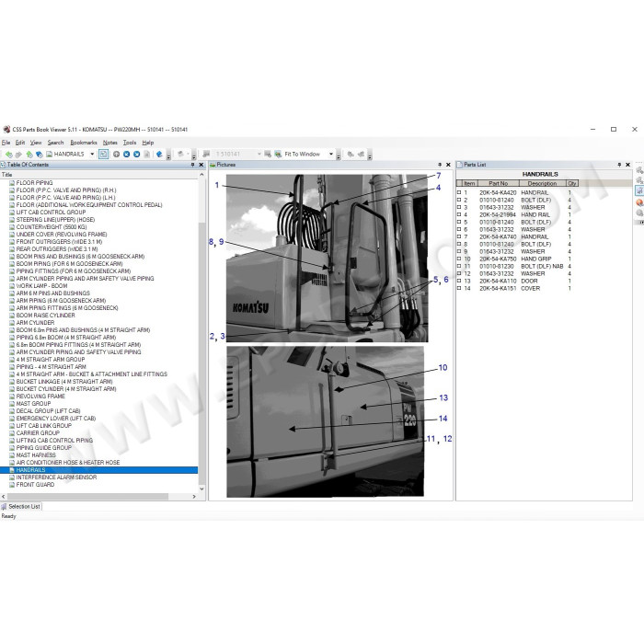Image resolution: width=644 pixels, height=644 pixels.
Task: Select FRONT GUARD in Table Of Contents
Action: click(x=35, y=485)
